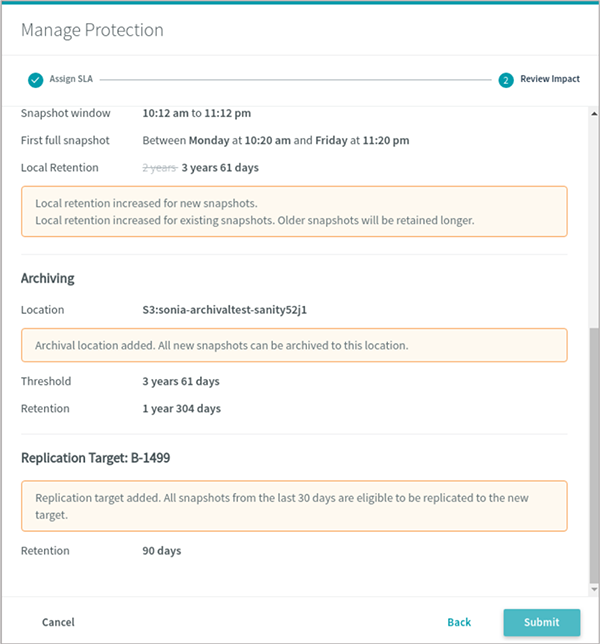This screenshot has width=600, height=644.
Task: Click the Assign SLA completed checkmark icon
Action: [x=35, y=80]
